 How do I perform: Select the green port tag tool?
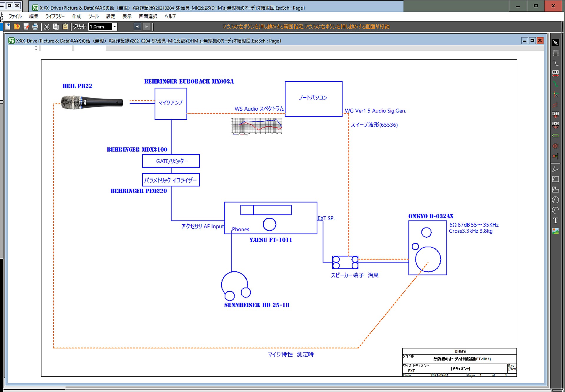pyautogui.click(x=555, y=136)
